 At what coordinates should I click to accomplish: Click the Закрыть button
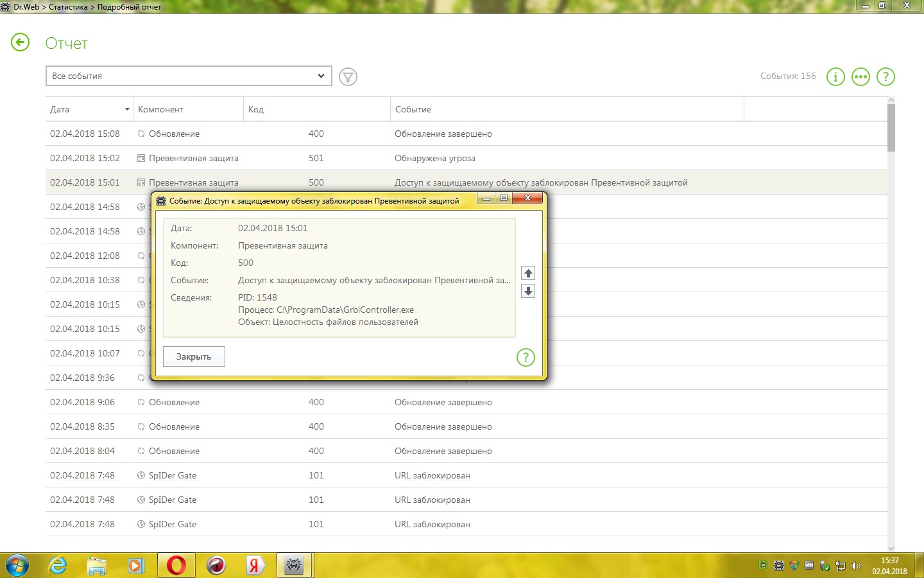[x=194, y=357]
